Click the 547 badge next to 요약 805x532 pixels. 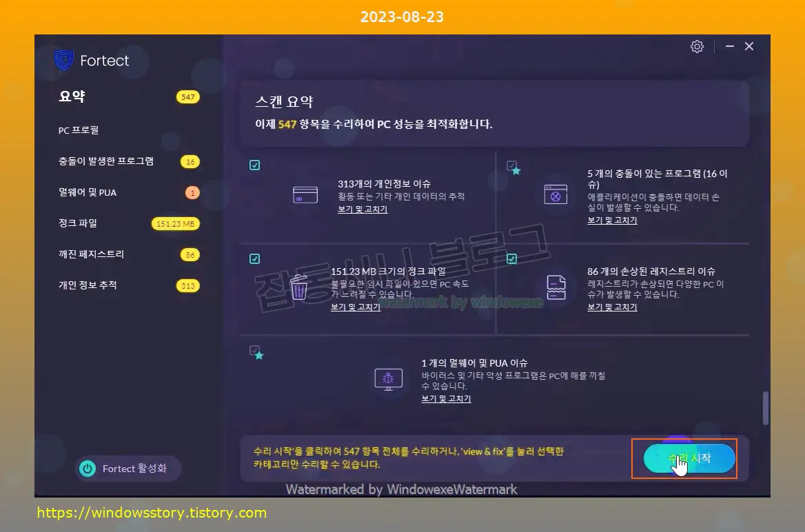point(188,97)
